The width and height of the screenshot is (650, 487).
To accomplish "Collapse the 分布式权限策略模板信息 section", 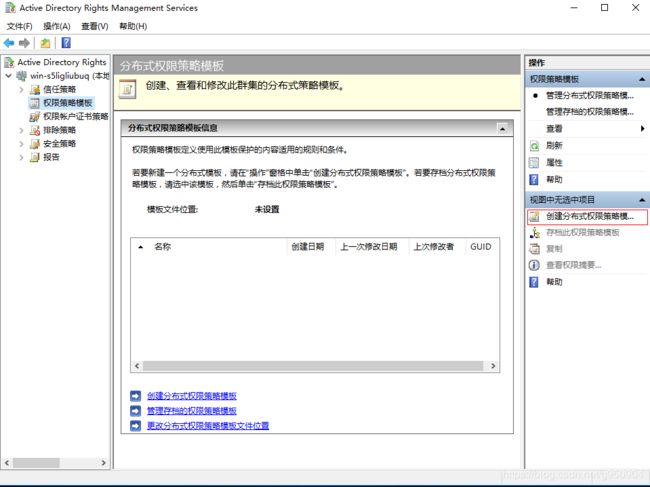I will click(502, 129).
